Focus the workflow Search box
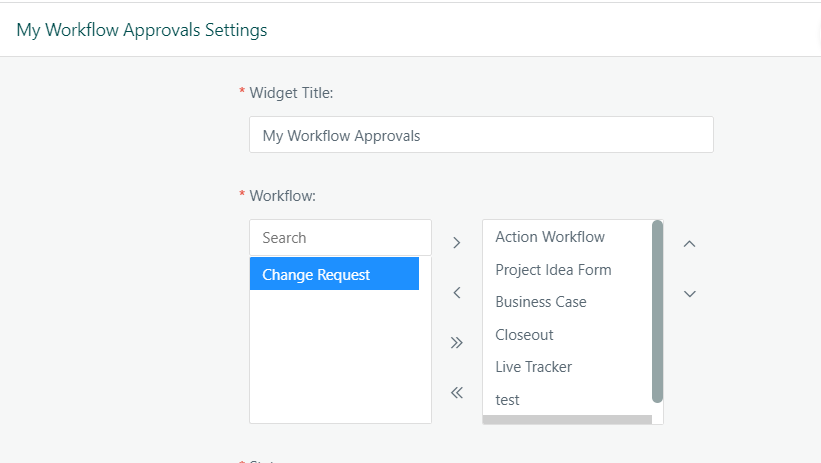The width and height of the screenshot is (821, 463). click(x=340, y=238)
